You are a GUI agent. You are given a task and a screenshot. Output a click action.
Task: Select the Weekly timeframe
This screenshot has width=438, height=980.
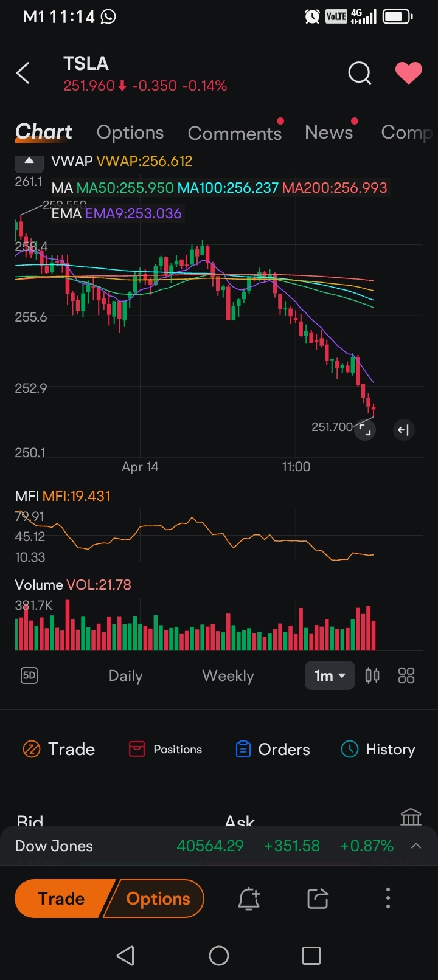(x=228, y=676)
